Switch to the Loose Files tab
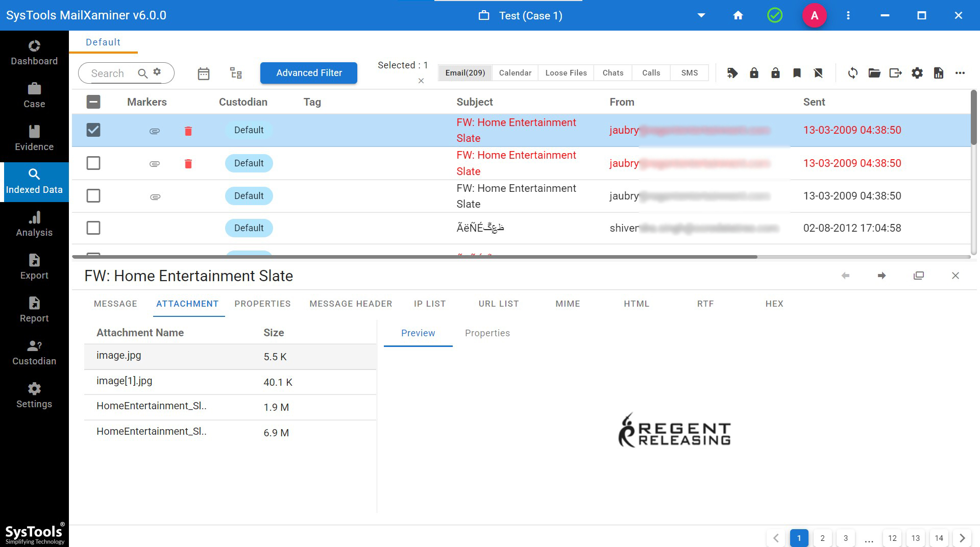Viewport: 980px width, 547px height. [x=566, y=73]
